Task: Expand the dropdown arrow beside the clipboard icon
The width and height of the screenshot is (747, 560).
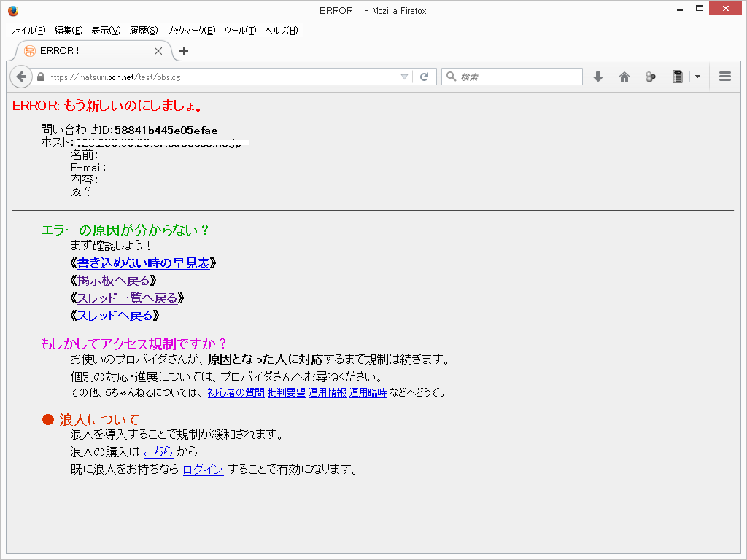Action: (x=697, y=77)
